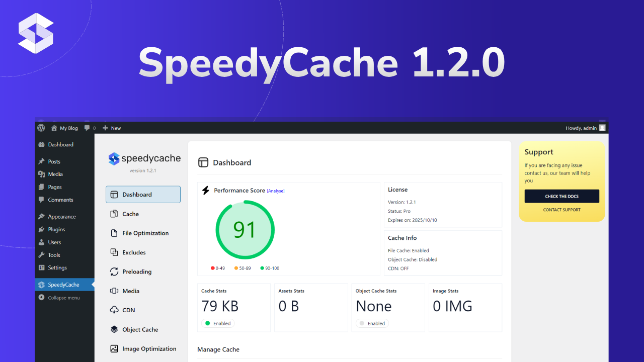
Task: Toggle the Cache Stats Enabled indicator
Action: pyautogui.click(x=218, y=323)
